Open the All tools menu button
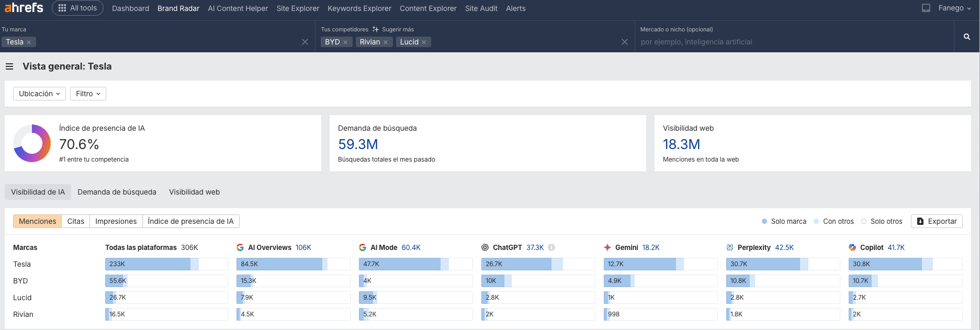The image size is (980, 330). pos(77,8)
